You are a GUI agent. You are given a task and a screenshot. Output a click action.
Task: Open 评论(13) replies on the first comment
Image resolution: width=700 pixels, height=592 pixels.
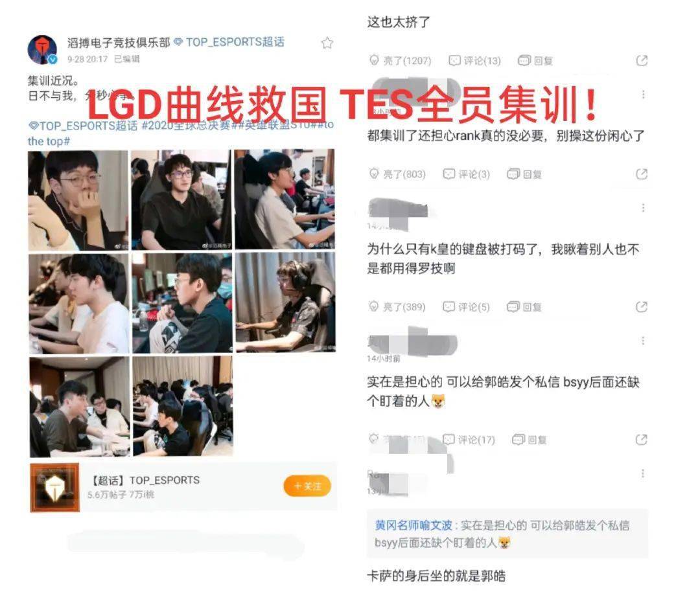click(x=475, y=60)
